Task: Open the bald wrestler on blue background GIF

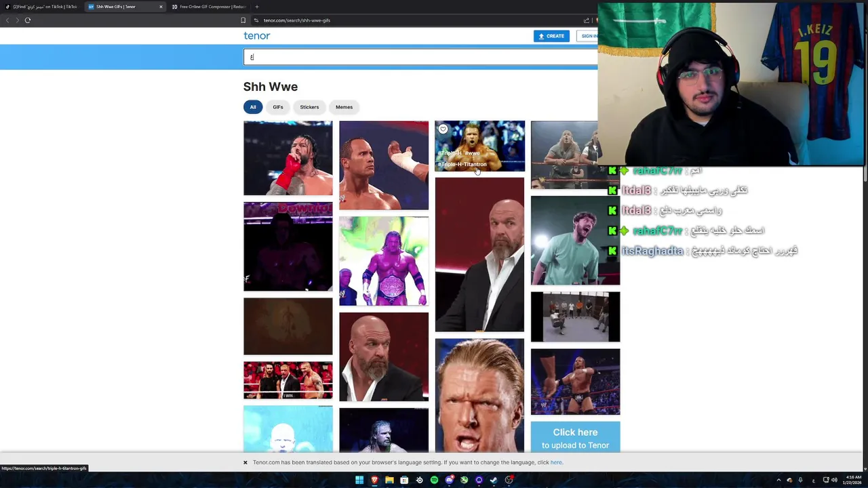Action: click(x=288, y=429)
